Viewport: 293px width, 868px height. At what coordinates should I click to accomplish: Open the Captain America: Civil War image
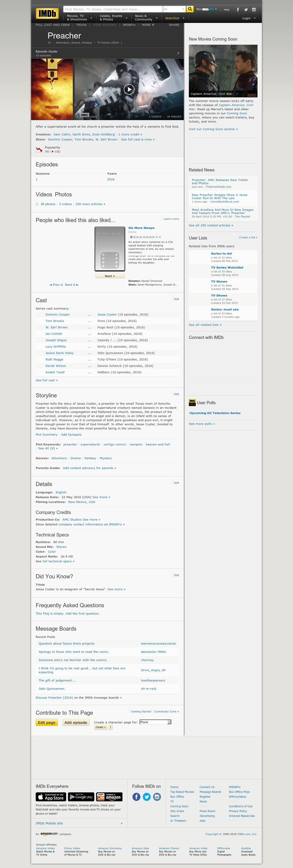click(223, 71)
